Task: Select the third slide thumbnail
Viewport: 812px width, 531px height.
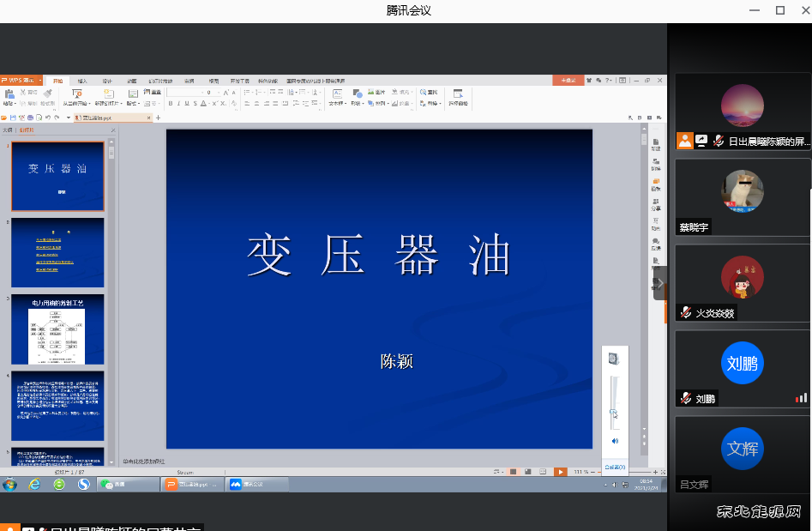Action: pyautogui.click(x=57, y=329)
